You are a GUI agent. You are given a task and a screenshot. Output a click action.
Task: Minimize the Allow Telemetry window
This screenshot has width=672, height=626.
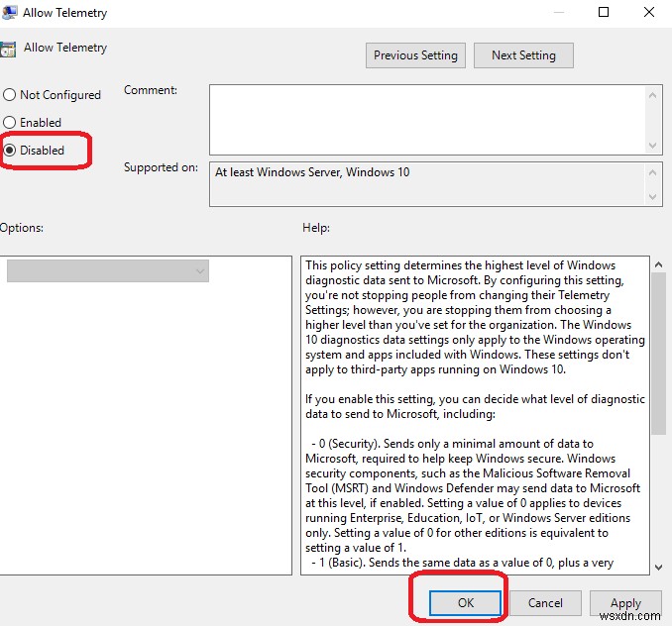558,12
